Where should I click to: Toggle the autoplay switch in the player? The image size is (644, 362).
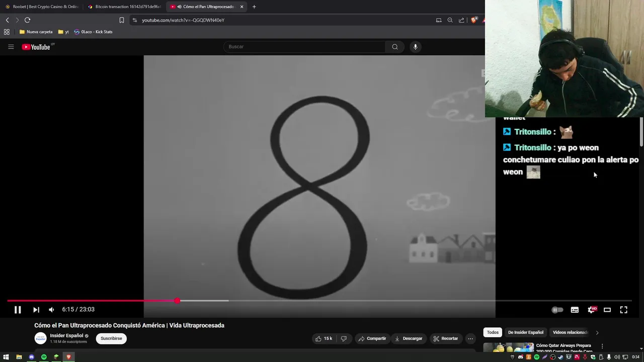coord(557,310)
